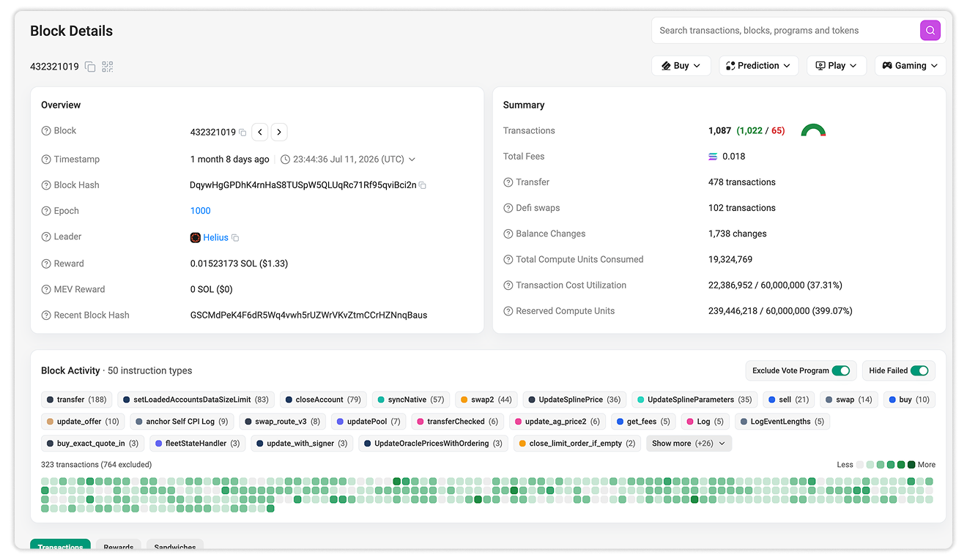Image resolution: width=967 pixels, height=560 pixels.
Task: Click the transactions success gauge chart
Action: [813, 131]
